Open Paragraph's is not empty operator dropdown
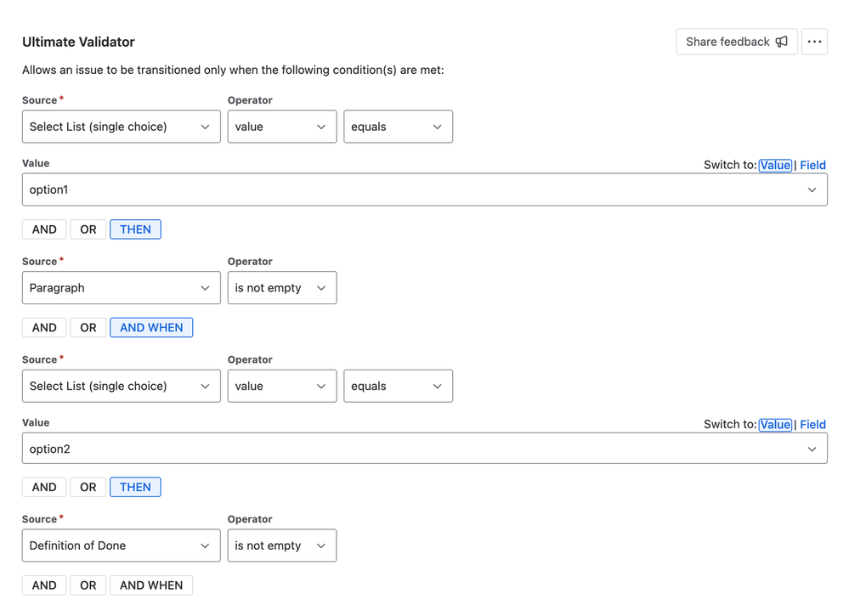 pyautogui.click(x=281, y=288)
